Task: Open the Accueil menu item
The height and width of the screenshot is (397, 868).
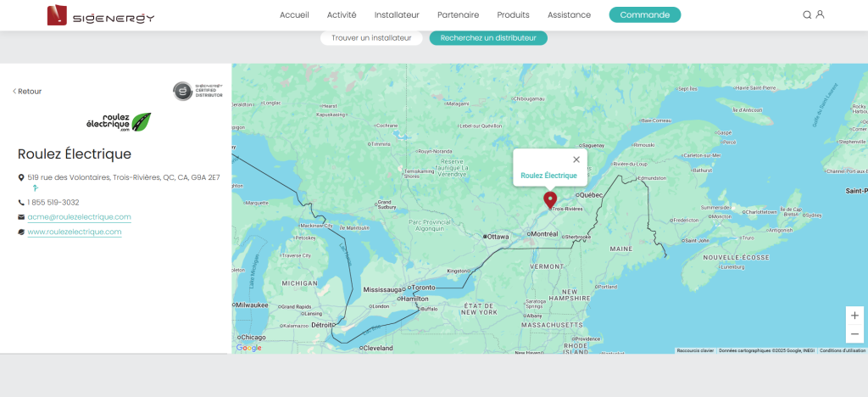Action: (294, 15)
